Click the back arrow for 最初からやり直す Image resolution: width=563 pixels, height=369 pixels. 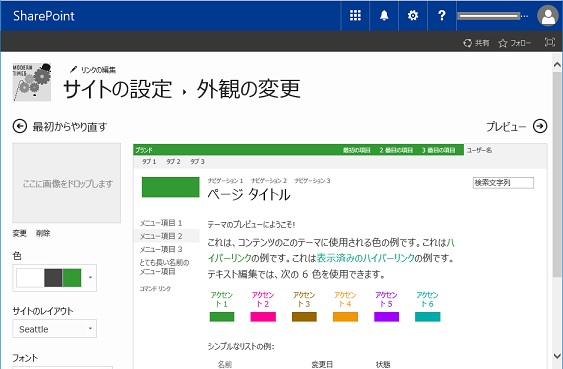(x=20, y=126)
